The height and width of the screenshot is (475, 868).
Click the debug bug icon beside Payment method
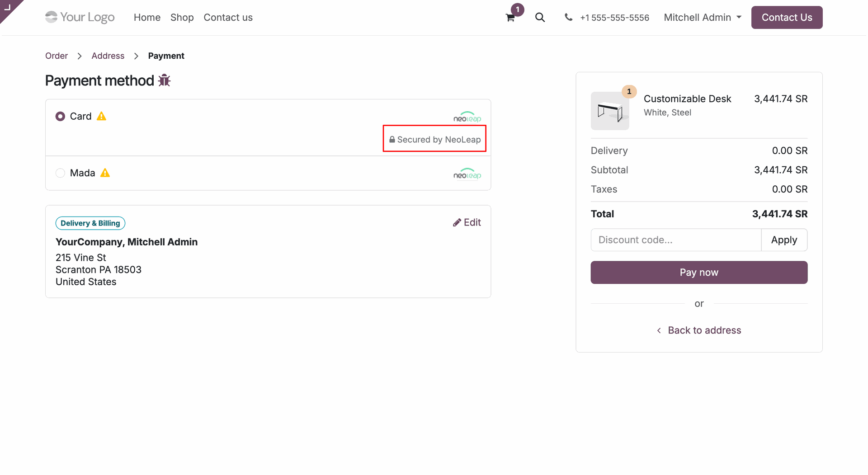164,80
